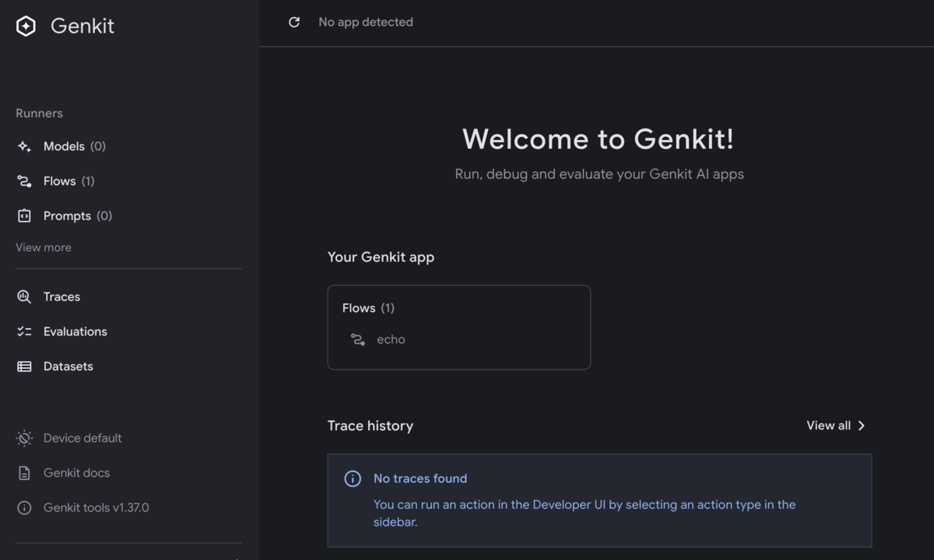The width and height of the screenshot is (934, 560).
Task: Click the No app detected status text
Action: pos(366,23)
